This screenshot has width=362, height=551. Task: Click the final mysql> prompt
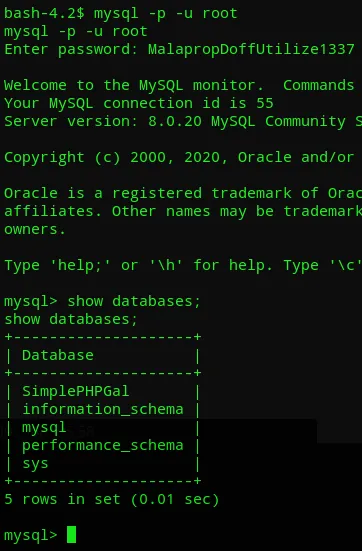point(31,535)
